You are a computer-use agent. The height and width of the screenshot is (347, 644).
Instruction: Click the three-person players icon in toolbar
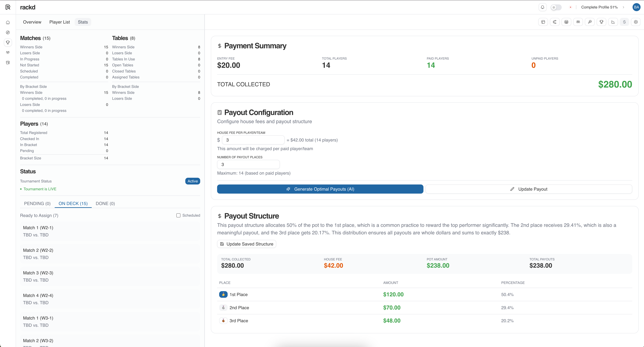578,22
